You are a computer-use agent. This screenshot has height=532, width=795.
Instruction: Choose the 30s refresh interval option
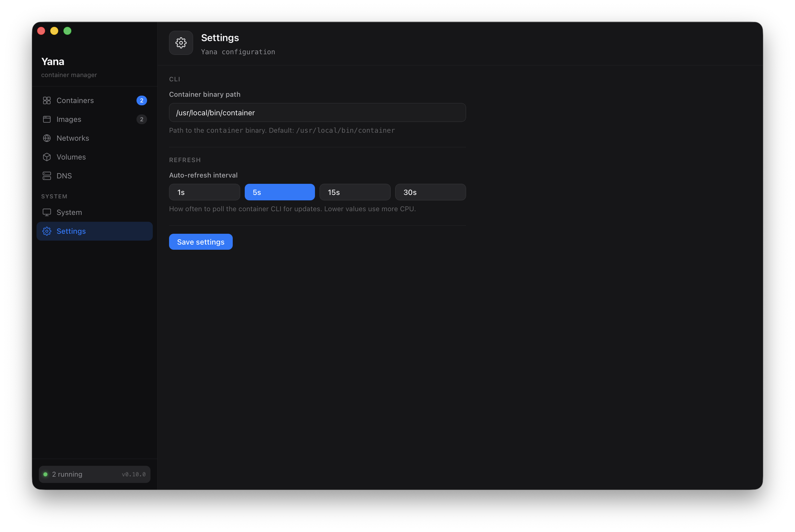pos(430,192)
